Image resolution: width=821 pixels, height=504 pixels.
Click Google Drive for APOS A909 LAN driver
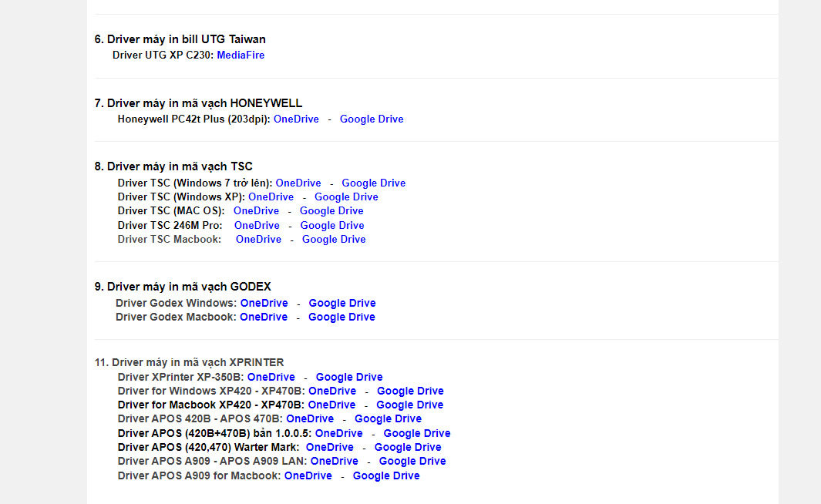(412, 461)
